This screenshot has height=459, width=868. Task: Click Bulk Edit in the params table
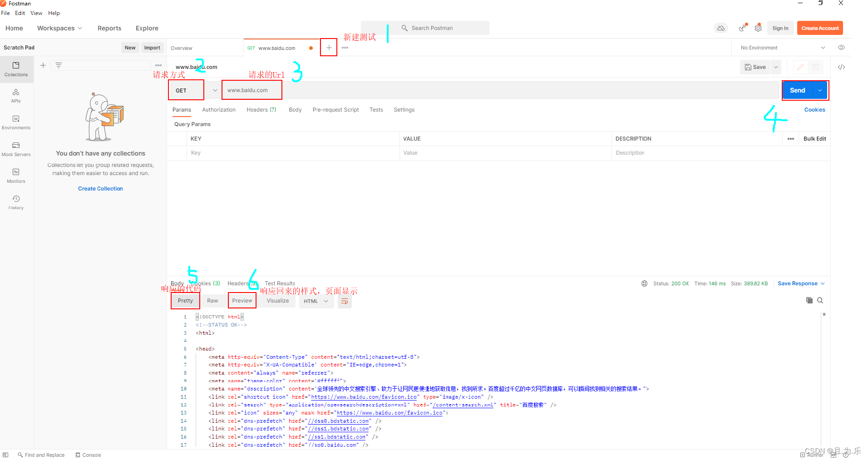pos(814,139)
